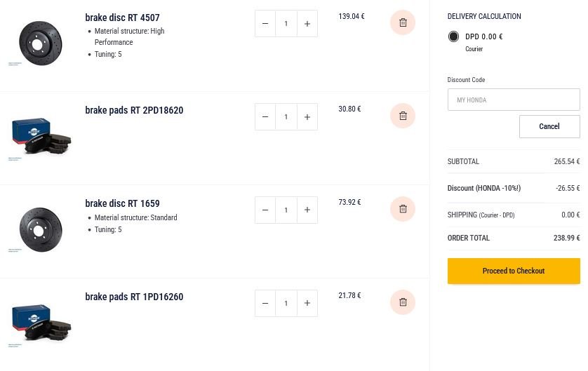Select the DPD courier delivery option
This screenshot has height=371, width=588.
453,36
